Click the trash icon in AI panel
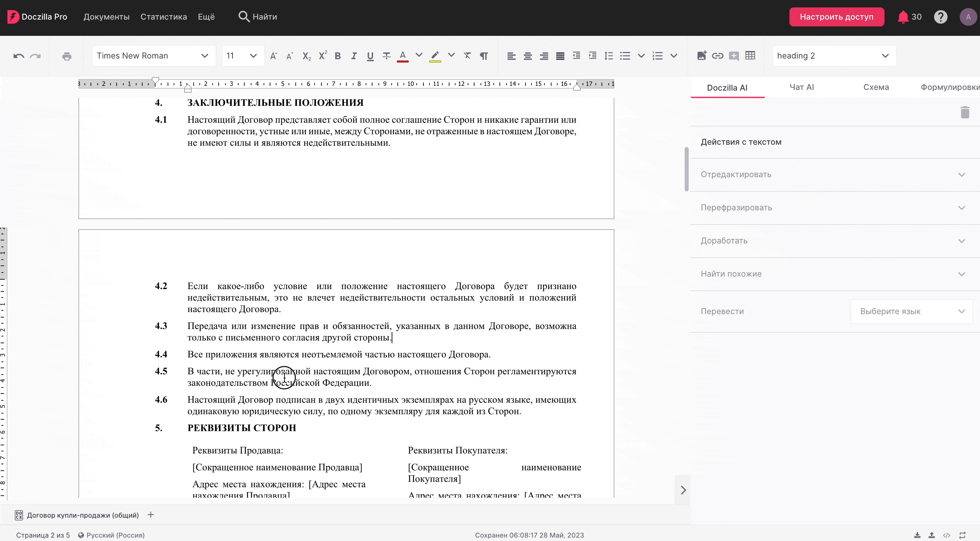 [x=965, y=112]
